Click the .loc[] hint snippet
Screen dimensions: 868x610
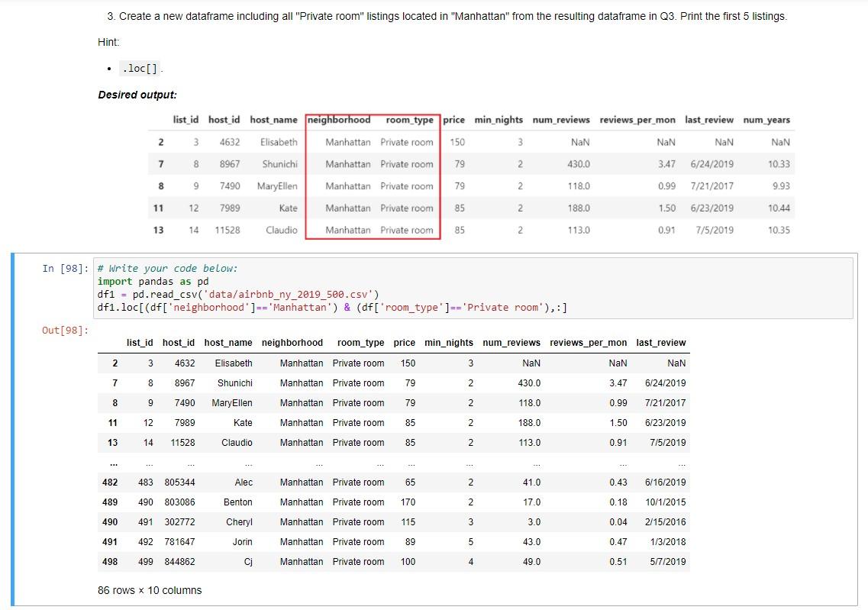click(138, 68)
